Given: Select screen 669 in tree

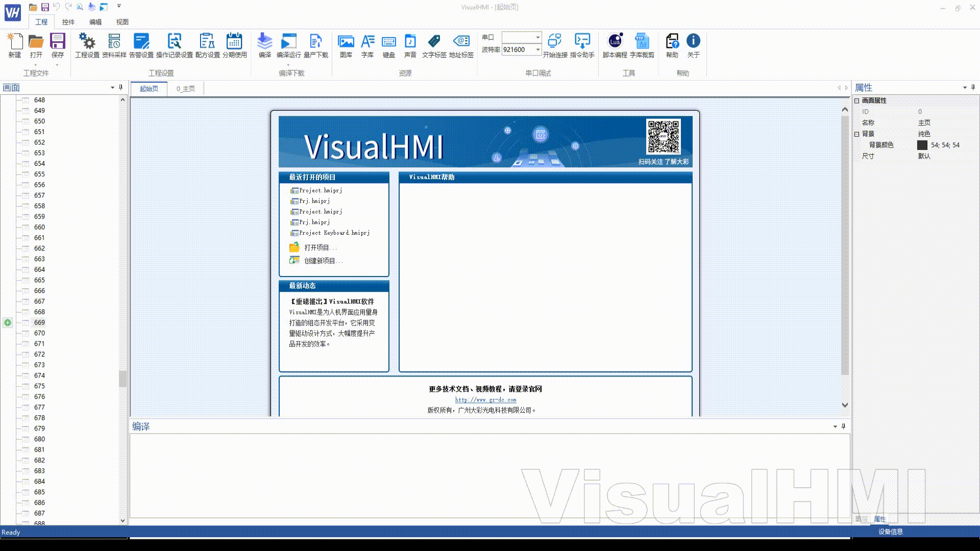Looking at the screenshot, I should (39, 322).
